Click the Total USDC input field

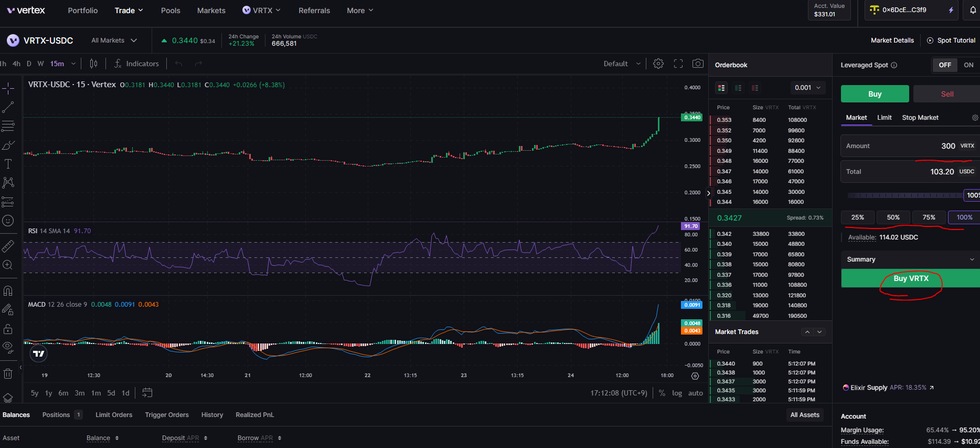point(910,172)
